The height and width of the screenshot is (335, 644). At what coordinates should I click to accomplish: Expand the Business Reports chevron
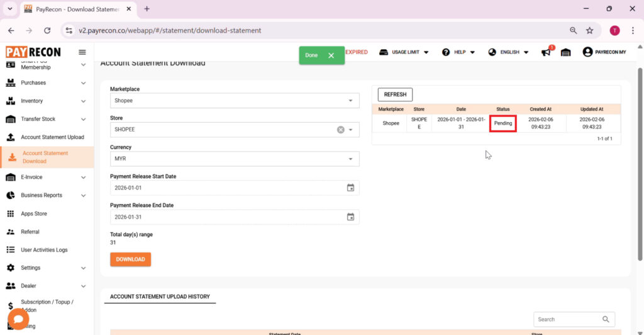tap(84, 196)
